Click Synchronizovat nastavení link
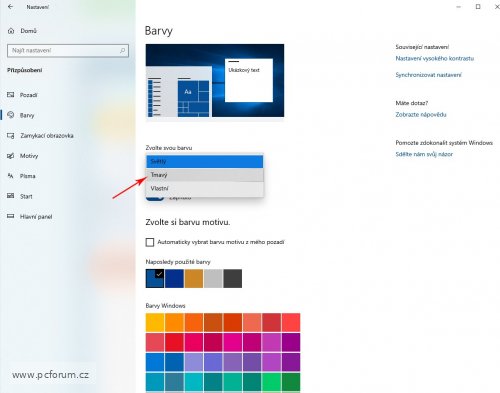The width and height of the screenshot is (500, 393). [428, 75]
